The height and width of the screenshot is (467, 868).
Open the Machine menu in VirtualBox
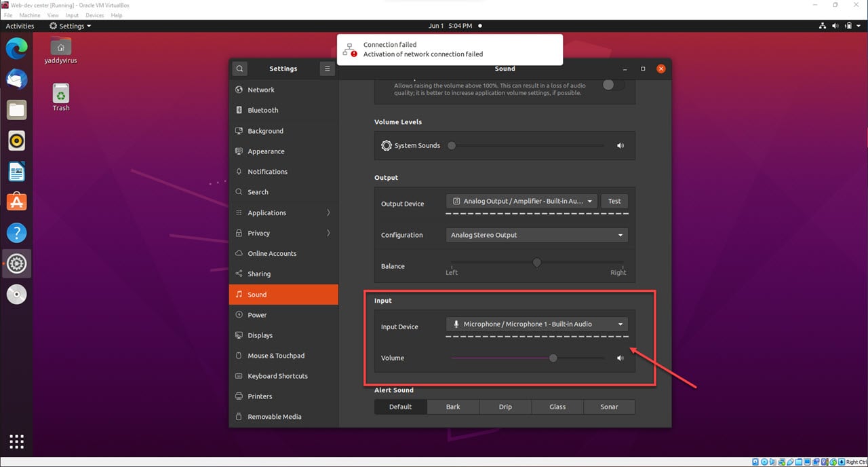(30, 15)
